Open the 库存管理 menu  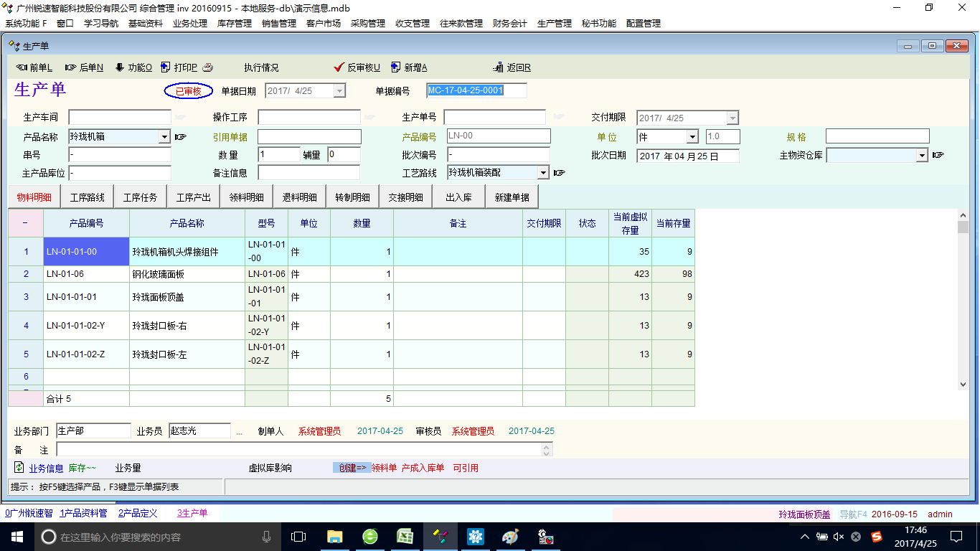pyautogui.click(x=235, y=23)
